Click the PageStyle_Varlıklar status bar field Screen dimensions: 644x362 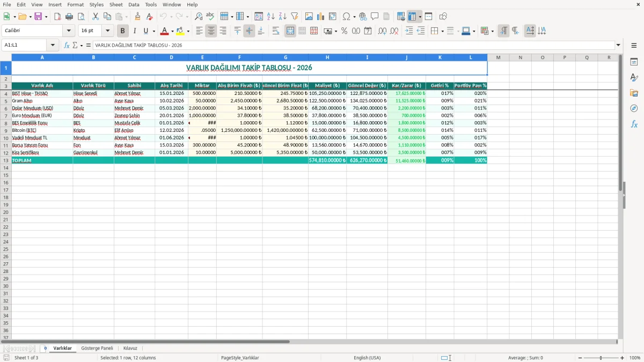click(x=240, y=358)
